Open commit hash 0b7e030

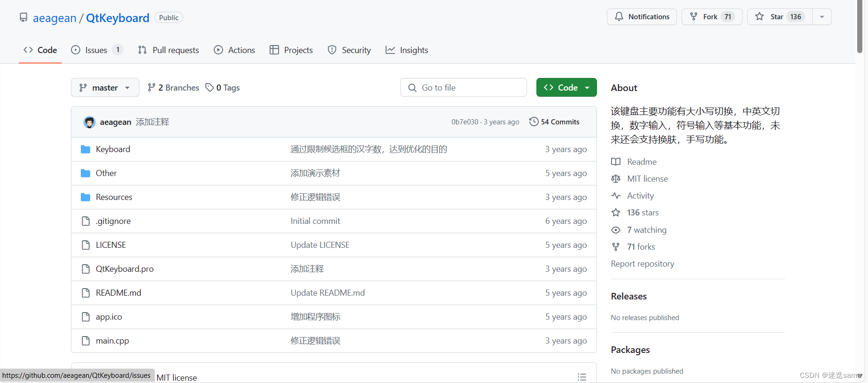pos(465,122)
